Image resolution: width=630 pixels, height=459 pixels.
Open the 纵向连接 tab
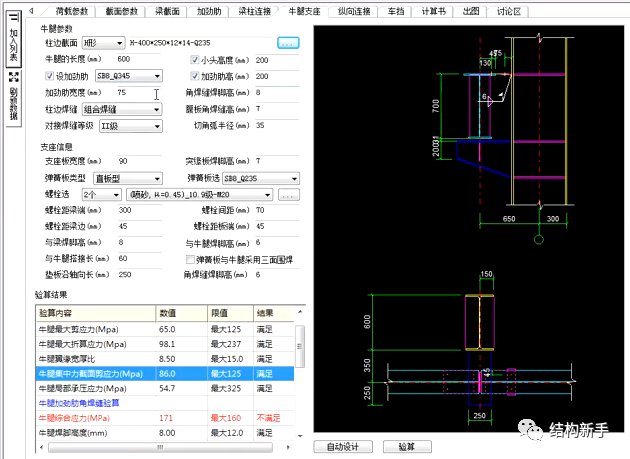[354, 11]
